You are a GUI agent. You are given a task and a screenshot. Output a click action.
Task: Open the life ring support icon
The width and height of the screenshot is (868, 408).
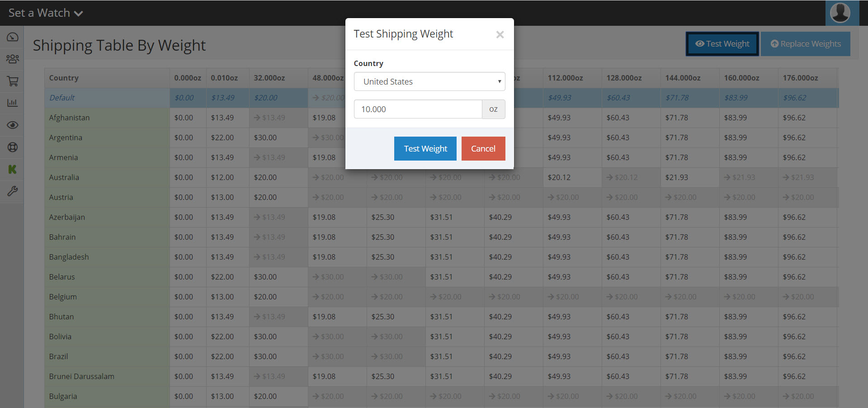[x=12, y=147]
